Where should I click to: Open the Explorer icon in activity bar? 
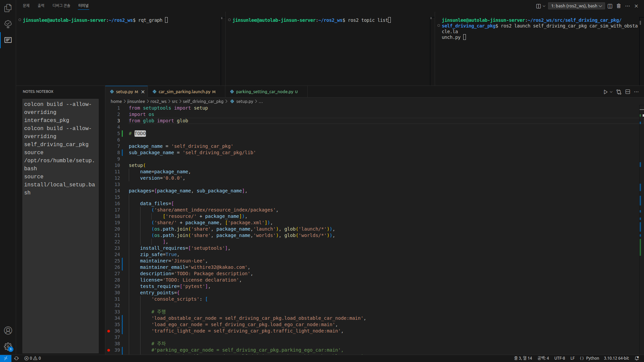(8, 8)
